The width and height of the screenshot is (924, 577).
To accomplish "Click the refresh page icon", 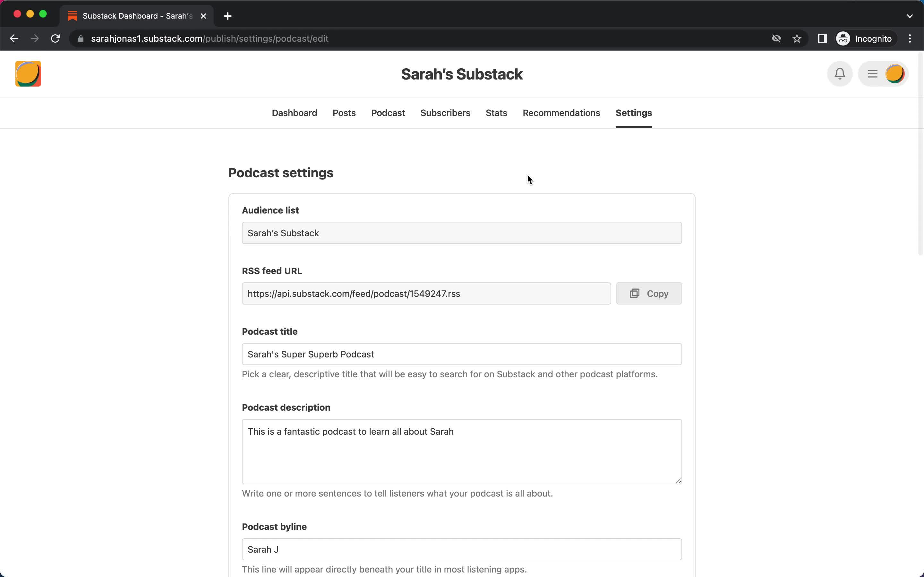I will (x=56, y=38).
